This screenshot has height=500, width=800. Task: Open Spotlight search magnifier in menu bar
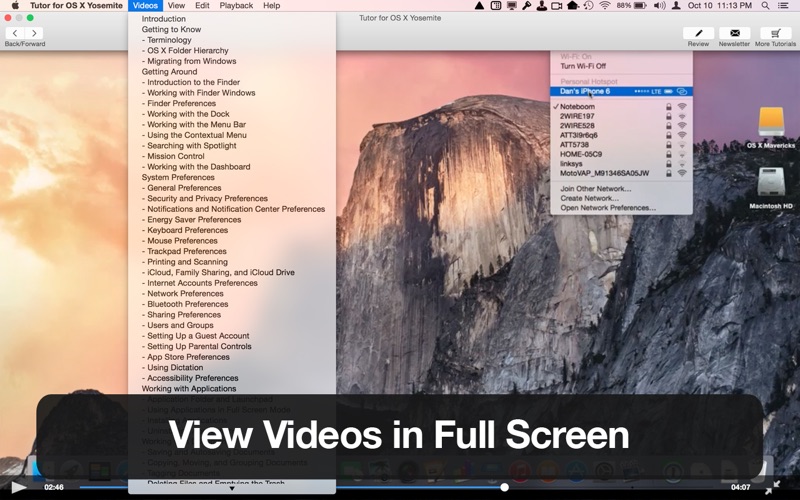(767, 6)
